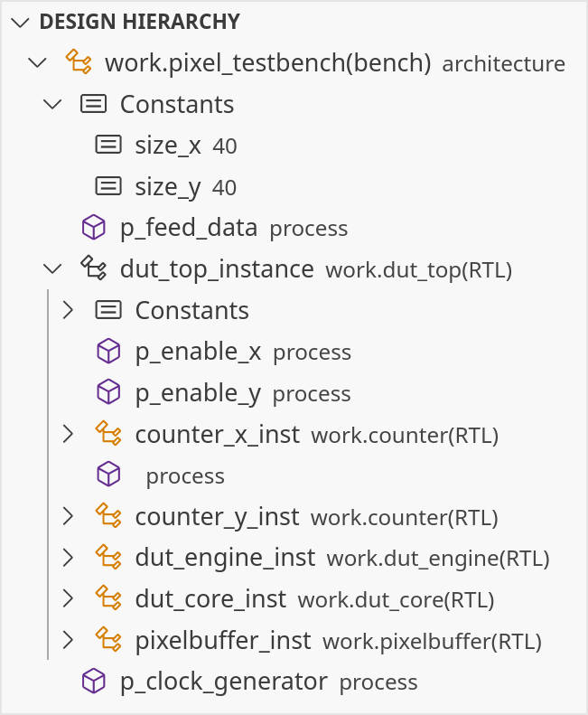Collapse the top-level Constants group
588x715 pixels.
(x=51, y=104)
